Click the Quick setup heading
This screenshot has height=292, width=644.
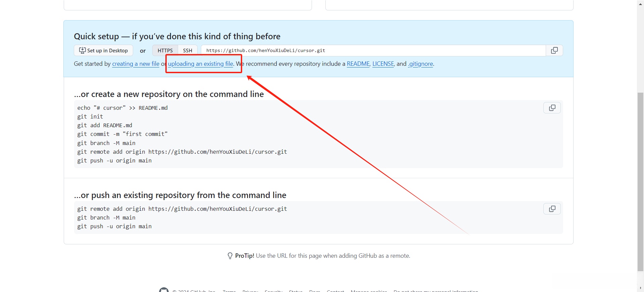[177, 36]
